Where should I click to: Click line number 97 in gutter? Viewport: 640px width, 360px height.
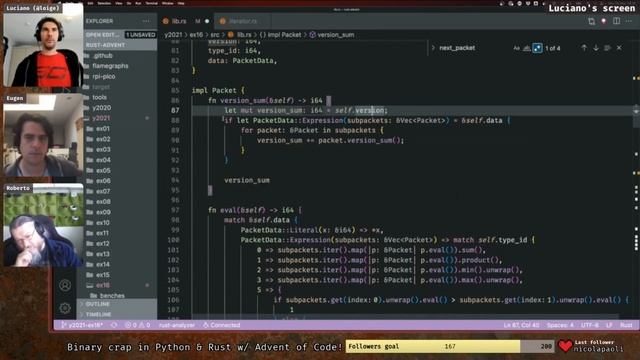[175, 210]
